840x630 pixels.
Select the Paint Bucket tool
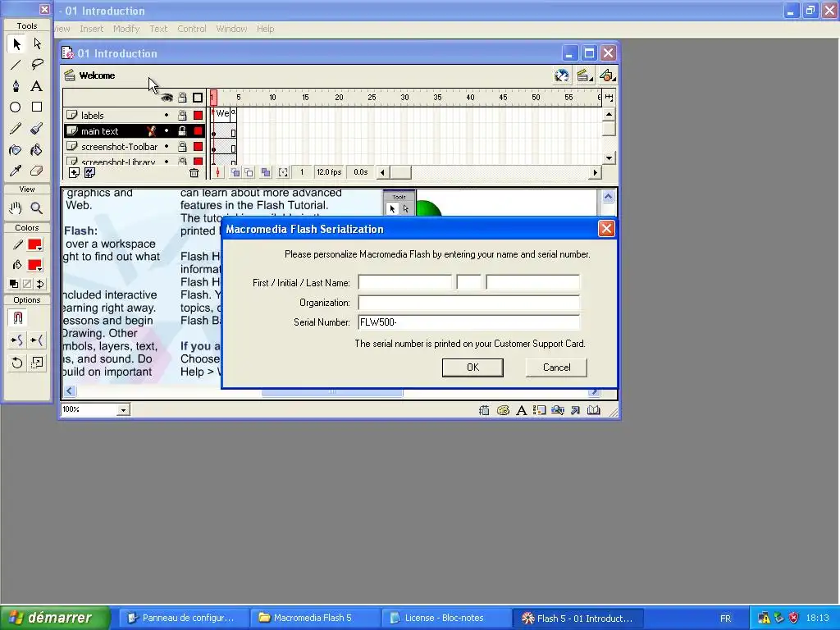[x=37, y=150]
